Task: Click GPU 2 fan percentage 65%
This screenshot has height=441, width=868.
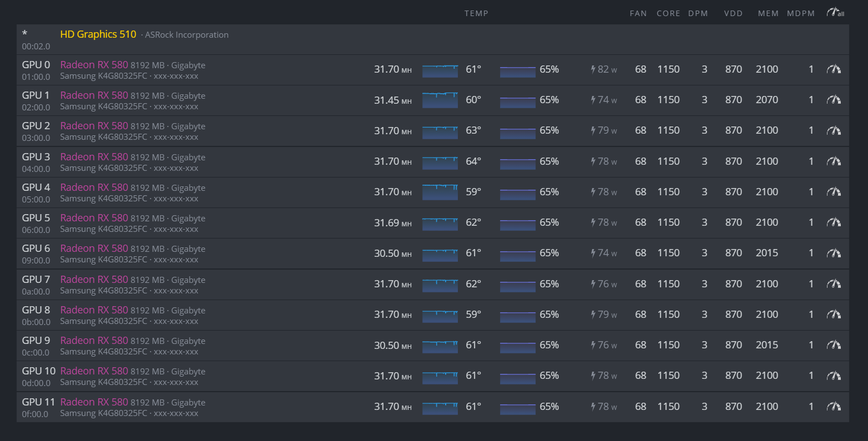Action: pos(549,130)
